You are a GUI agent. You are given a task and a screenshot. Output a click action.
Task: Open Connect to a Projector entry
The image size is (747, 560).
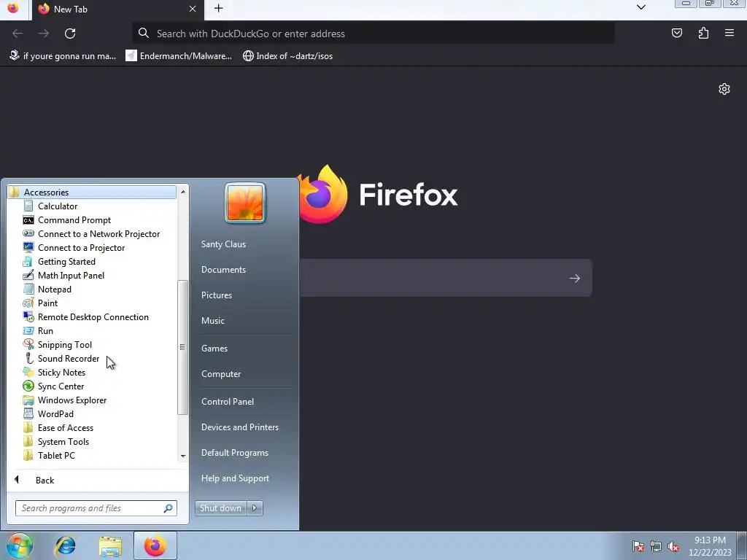point(81,248)
